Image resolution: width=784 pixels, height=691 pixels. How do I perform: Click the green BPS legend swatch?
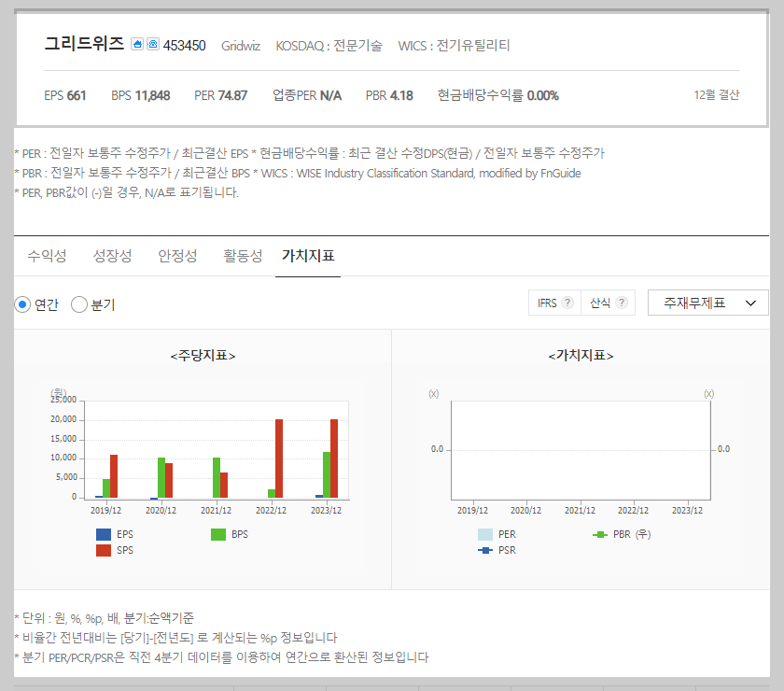[218, 534]
